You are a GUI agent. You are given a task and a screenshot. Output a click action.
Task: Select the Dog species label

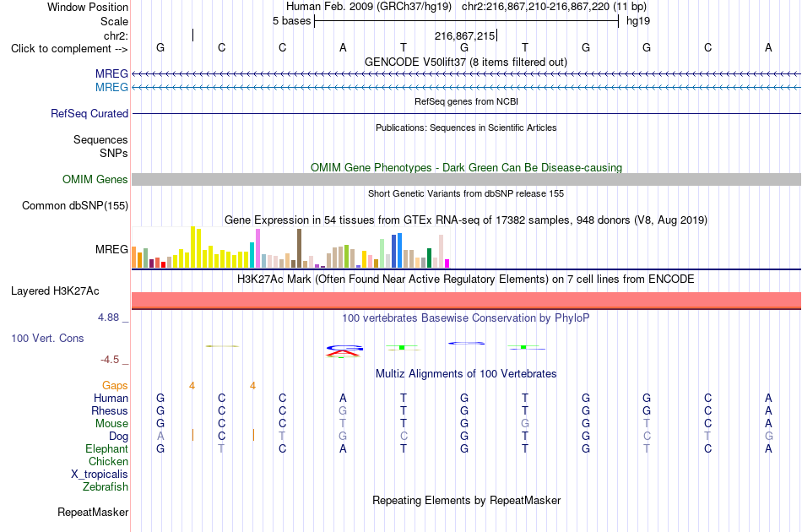point(119,437)
